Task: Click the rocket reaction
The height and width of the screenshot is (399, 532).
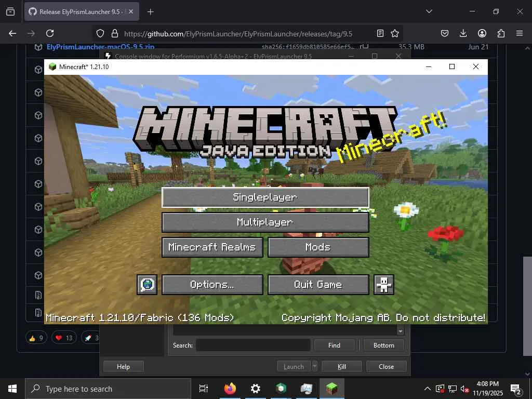Action: tap(91, 338)
